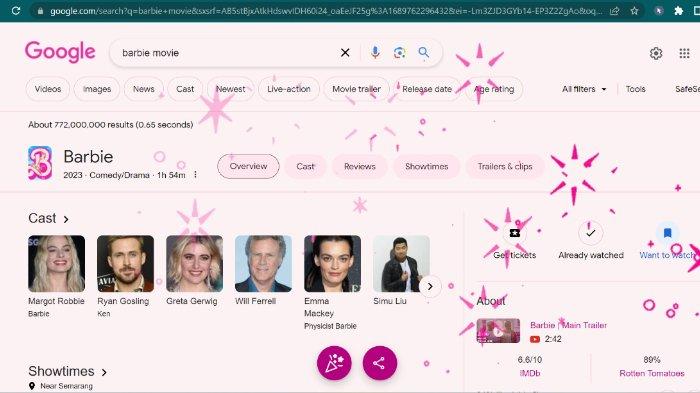Open the SafeSearch setting
Image resolution: width=700 pixels, height=393 pixels.
coord(688,89)
